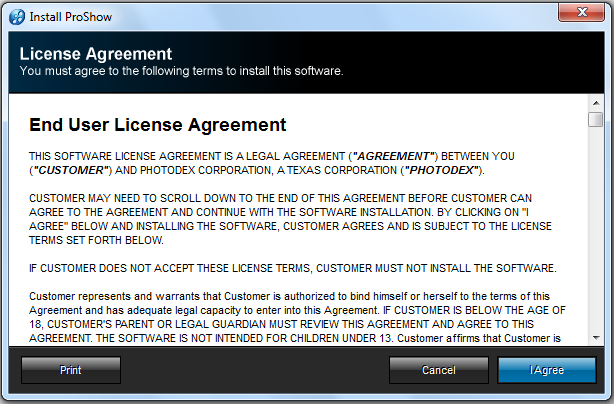Image resolution: width=614 pixels, height=404 pixels.
Task: Cancel the ProShow installation
Action: 439,370
